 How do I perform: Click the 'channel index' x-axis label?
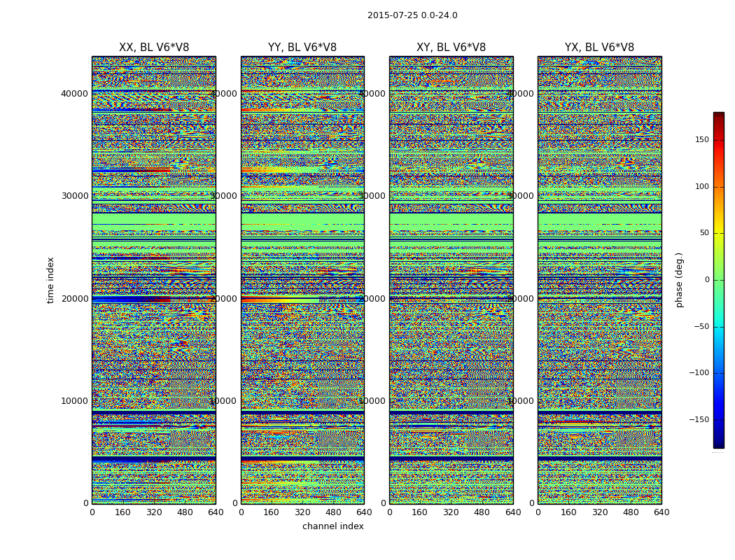click(333, 526)
